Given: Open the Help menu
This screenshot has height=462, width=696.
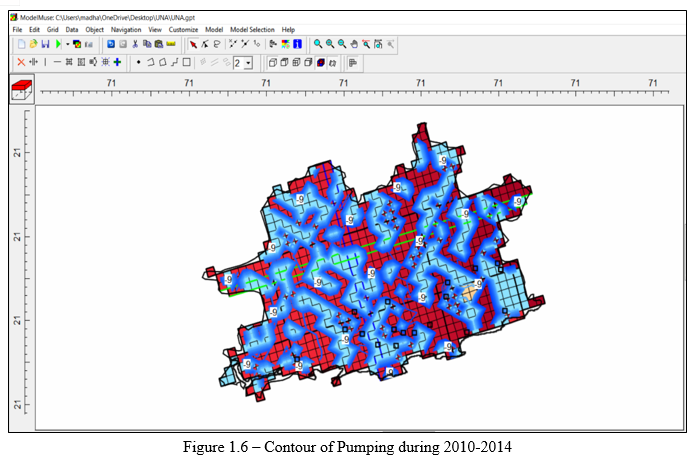Looking at the screenshot, I should click(x=288, y=30).
